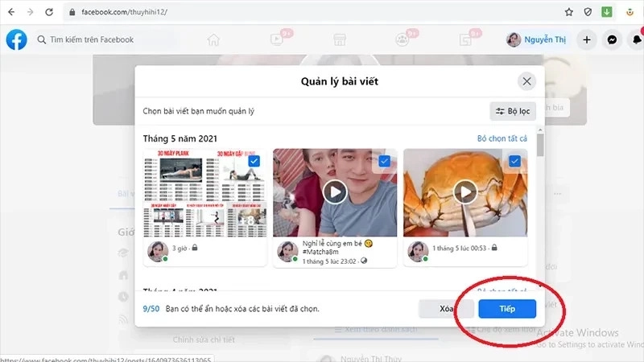Click the blue Tiếp button
The image size is (644, 362).
507,309
